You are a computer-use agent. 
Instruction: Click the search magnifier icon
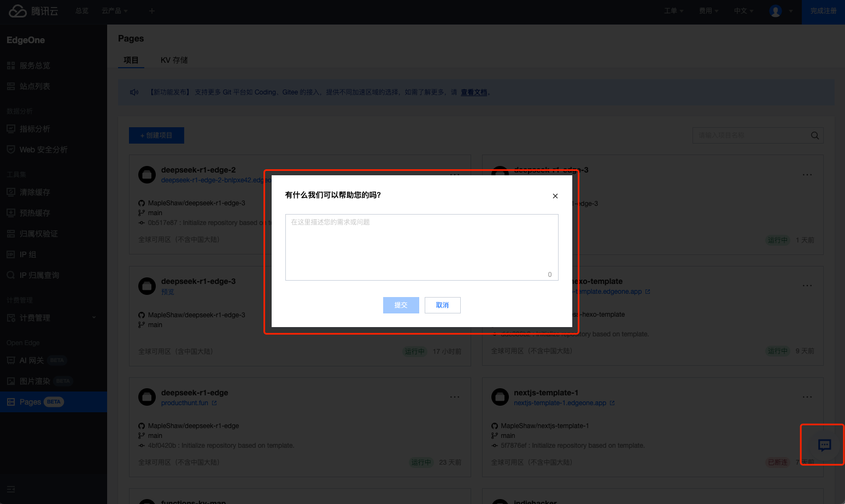coord(814,135)
